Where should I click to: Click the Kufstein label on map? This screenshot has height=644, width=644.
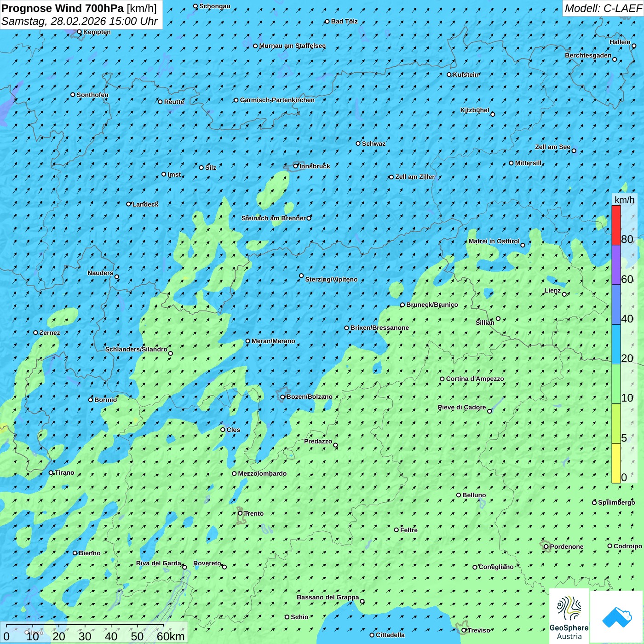pyautogui.click(x=466, y=75)
